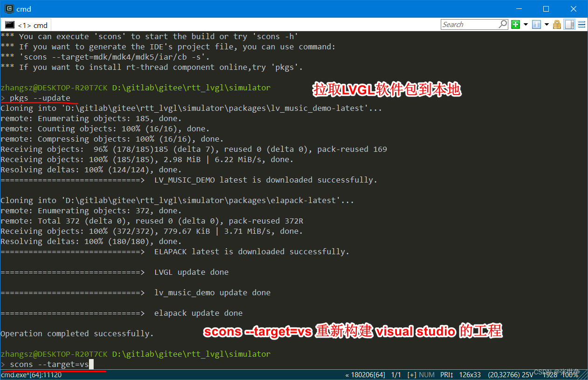Click the « chevron in the status bar
Image resolution: width=588 pixels, height=380 pixels.
coord(347,375)
